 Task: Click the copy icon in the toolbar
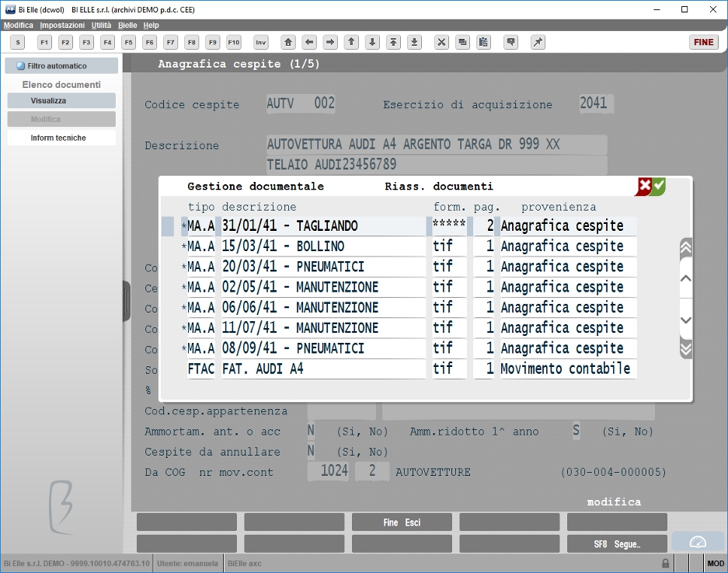click(x=462, y=42)
